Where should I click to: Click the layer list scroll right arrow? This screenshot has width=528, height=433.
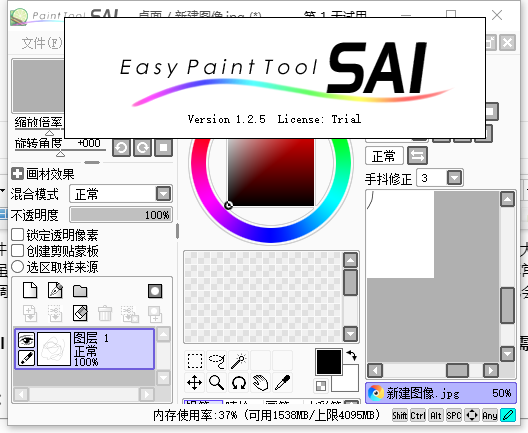[147, 394]
